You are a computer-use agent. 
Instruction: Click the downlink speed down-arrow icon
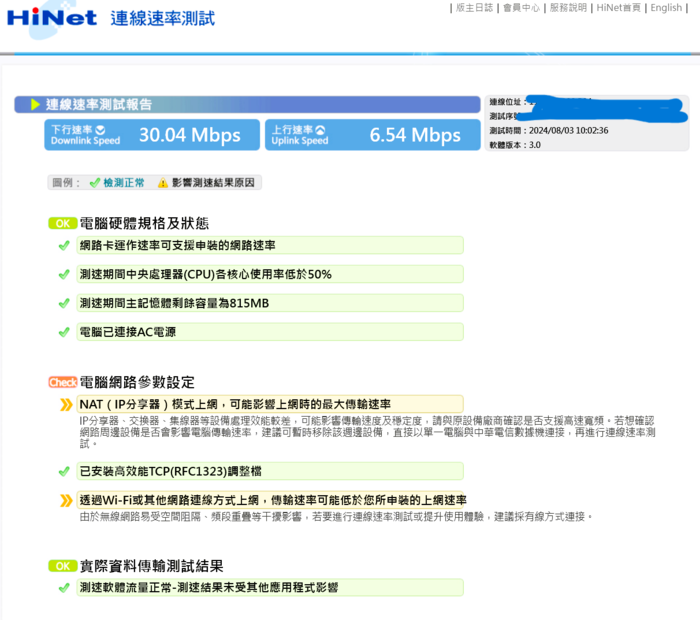point(100,130)
